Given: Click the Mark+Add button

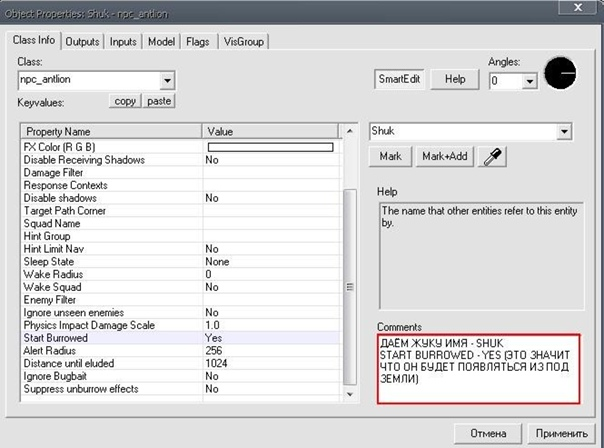Looking at the screenshot, I should (x=445, y=156).
